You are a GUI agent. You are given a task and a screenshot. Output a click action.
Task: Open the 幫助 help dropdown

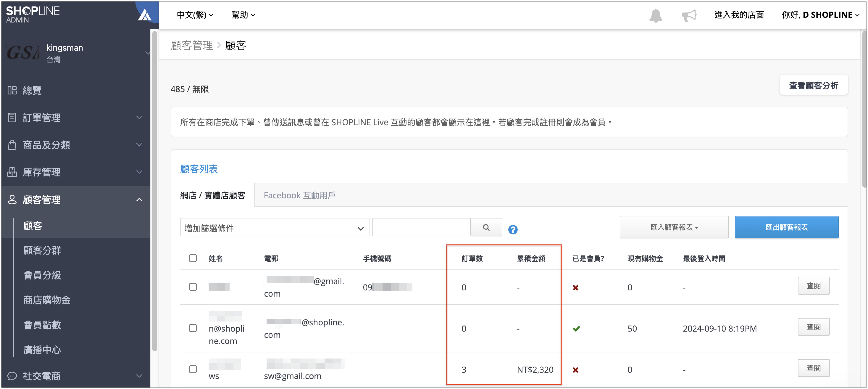(x=243, y=15)
